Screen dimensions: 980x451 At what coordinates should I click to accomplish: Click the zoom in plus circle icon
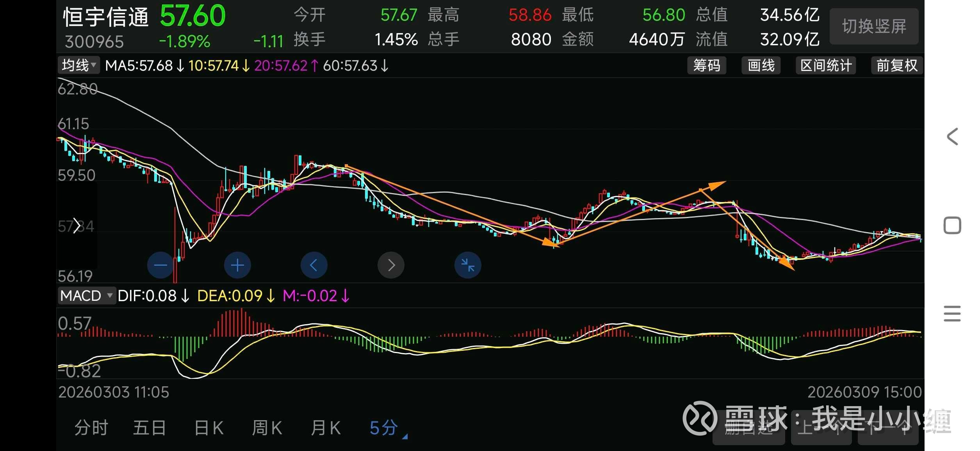[237, 265]
